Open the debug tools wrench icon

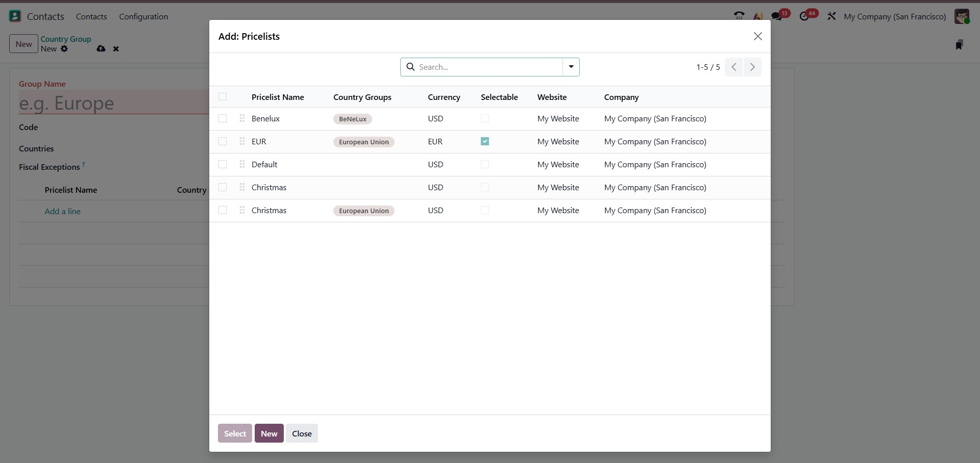[x=831, y=16]
